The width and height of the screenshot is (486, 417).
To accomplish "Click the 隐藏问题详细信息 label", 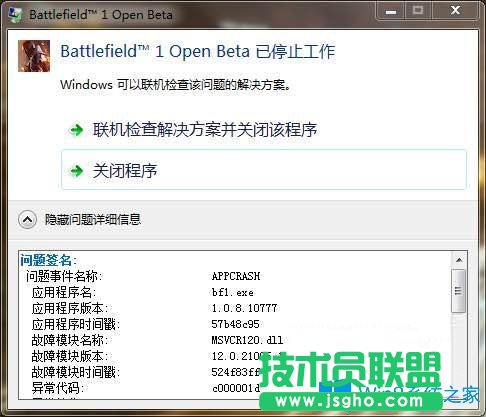I will pos(93,220).
